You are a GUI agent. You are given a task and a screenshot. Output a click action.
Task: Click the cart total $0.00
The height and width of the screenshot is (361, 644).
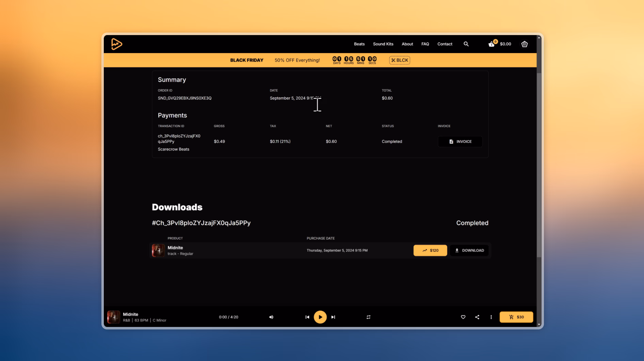tap(505, 44)
